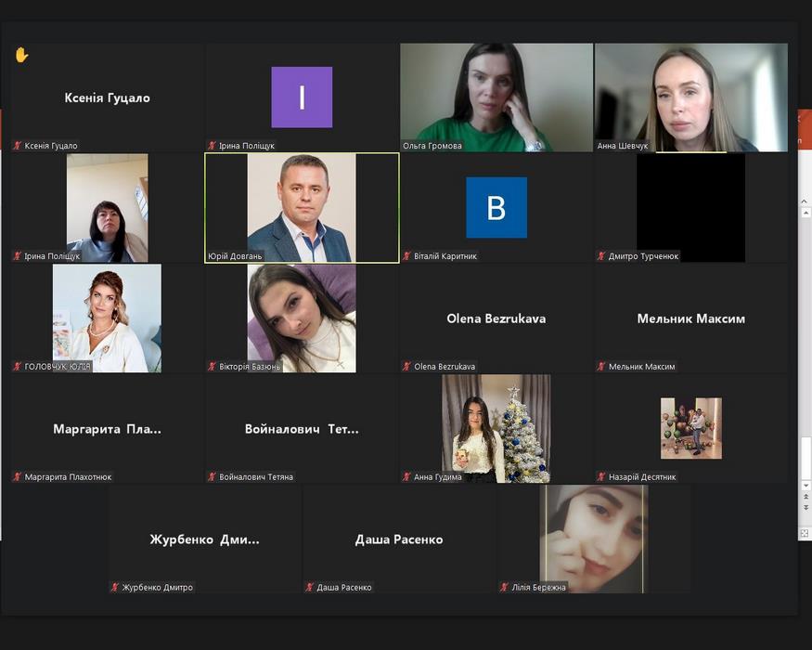Select the muted mic icon for Дмитро Турченюк

point(601,256)
